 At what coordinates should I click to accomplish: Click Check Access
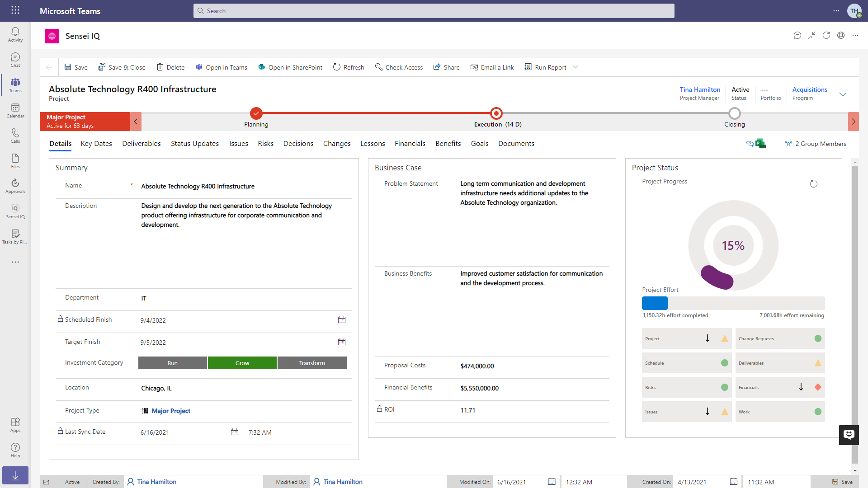click(x=399, y=67)
